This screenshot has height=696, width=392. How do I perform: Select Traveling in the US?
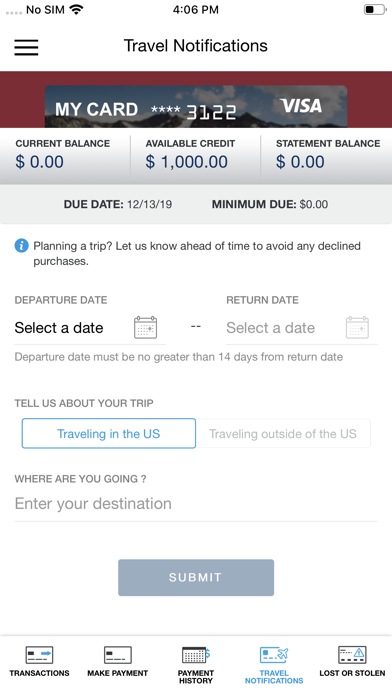(109, 434)
